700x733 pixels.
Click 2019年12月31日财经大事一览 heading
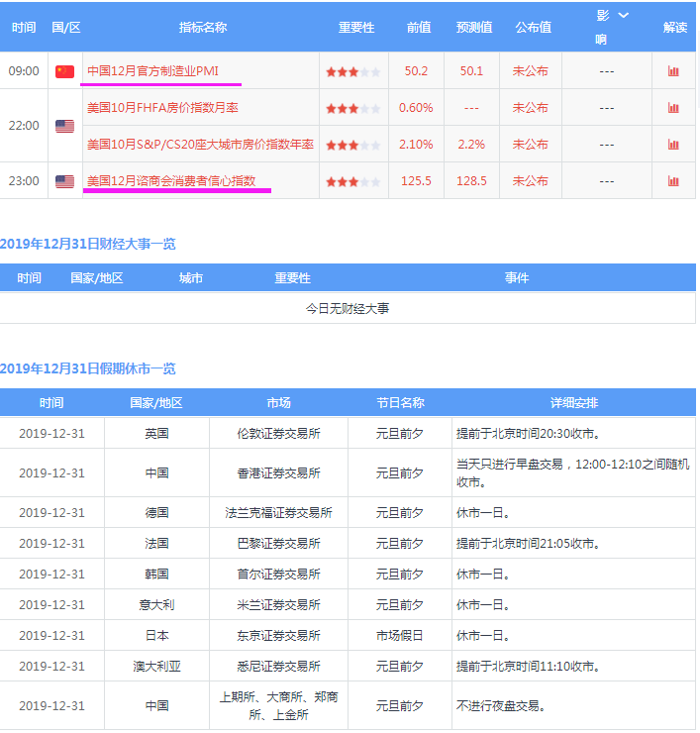coord(88,244)
